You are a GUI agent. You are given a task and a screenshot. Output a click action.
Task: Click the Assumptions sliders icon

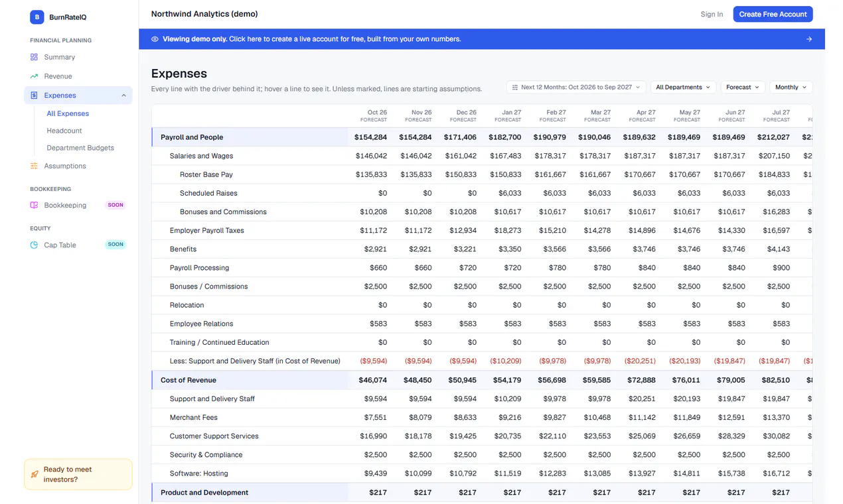click(35, 166)
